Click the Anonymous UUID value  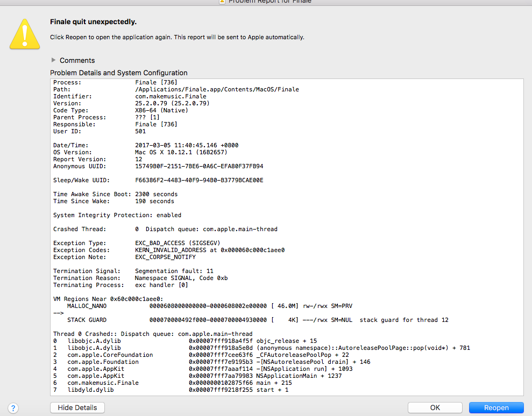pyautogui.click(x=198, y=166)
